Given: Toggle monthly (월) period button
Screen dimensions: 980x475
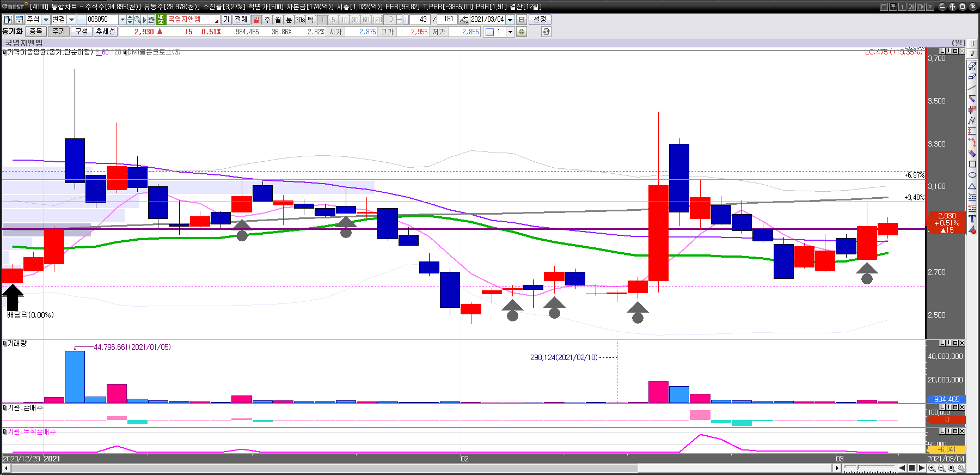Looking at the screenshot, I should coord(278,20).
